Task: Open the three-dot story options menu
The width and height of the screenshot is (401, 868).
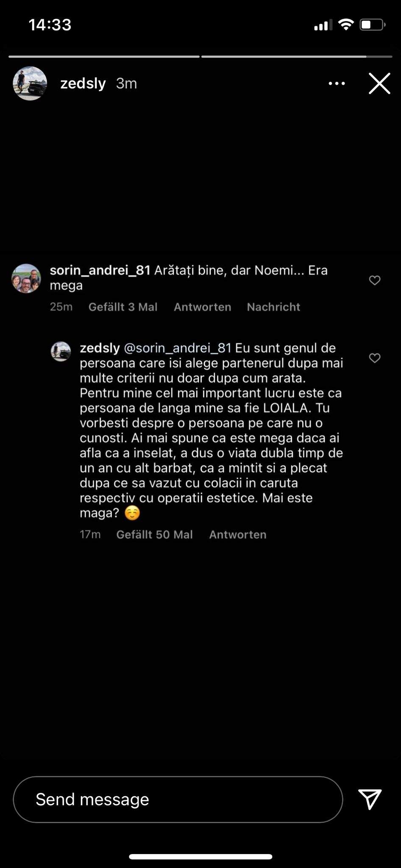Action: (x=337, y=83)
